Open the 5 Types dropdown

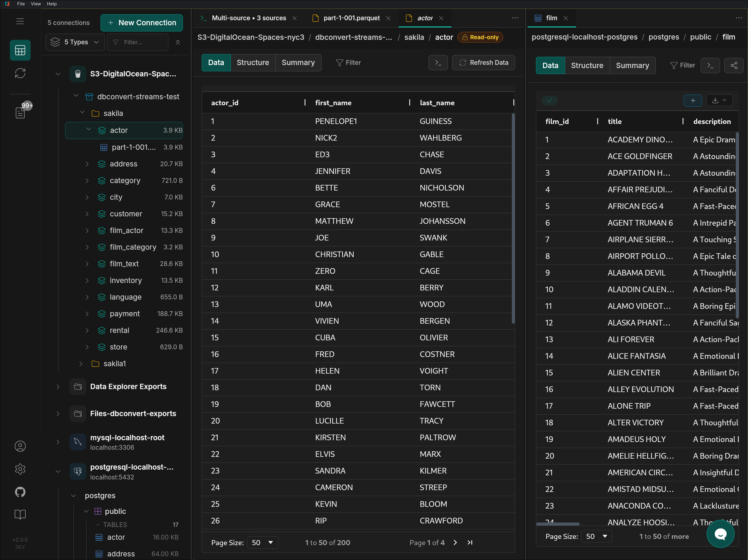[x=75, y=42]
